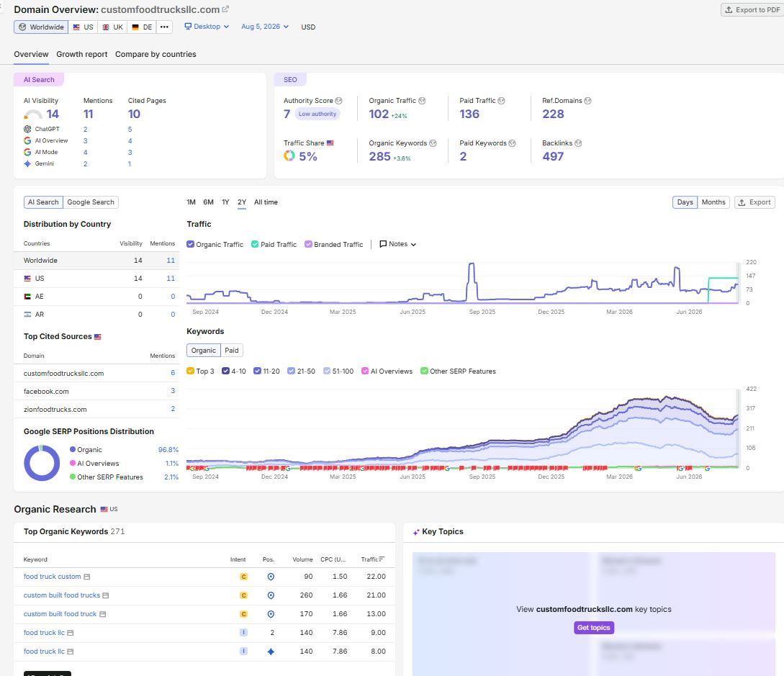Click Worldwide mentions value 11 link
784x676 pixels.
pyautogui.click(x=171, y=261)
